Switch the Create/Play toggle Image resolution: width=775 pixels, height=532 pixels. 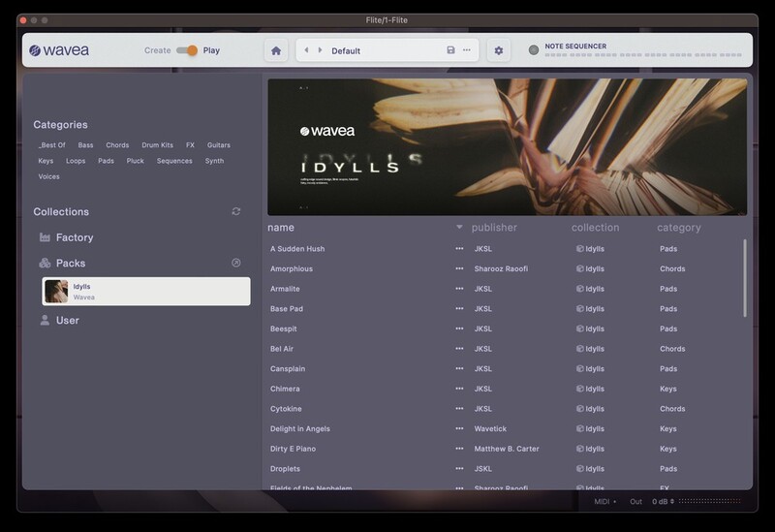coord(187,50)
